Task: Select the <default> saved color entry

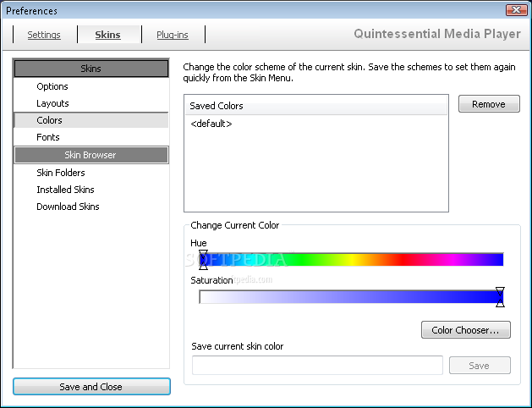Action: (x=211, y=124)
